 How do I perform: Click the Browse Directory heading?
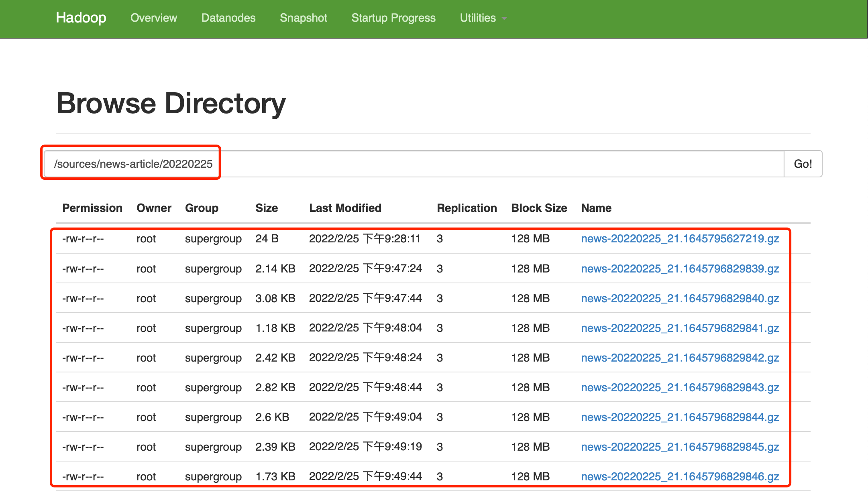pyautogui.click(x=171, y=104)
